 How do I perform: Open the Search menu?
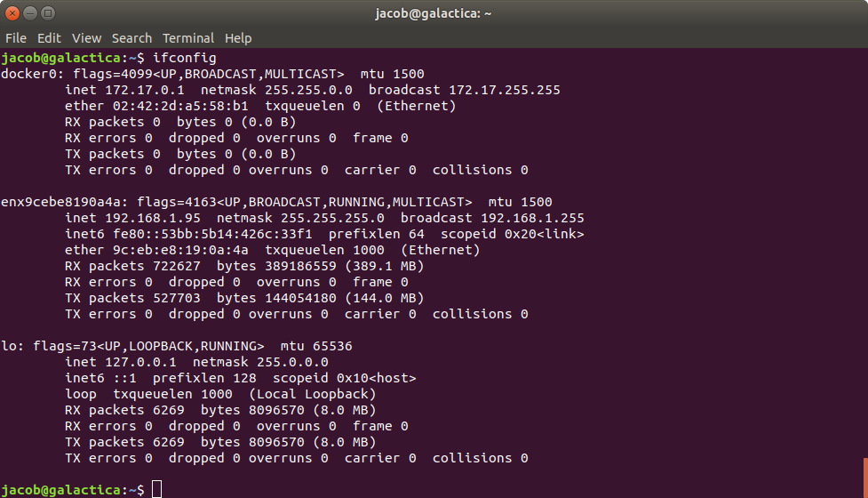pyautogui.click(x=131, y=38)
